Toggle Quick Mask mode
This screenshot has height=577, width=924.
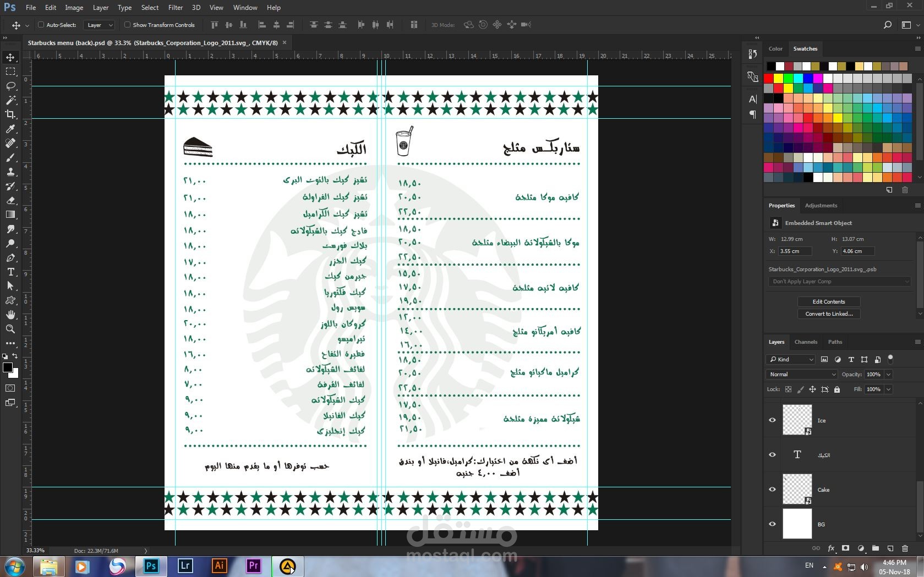click(x=10, y=388)
